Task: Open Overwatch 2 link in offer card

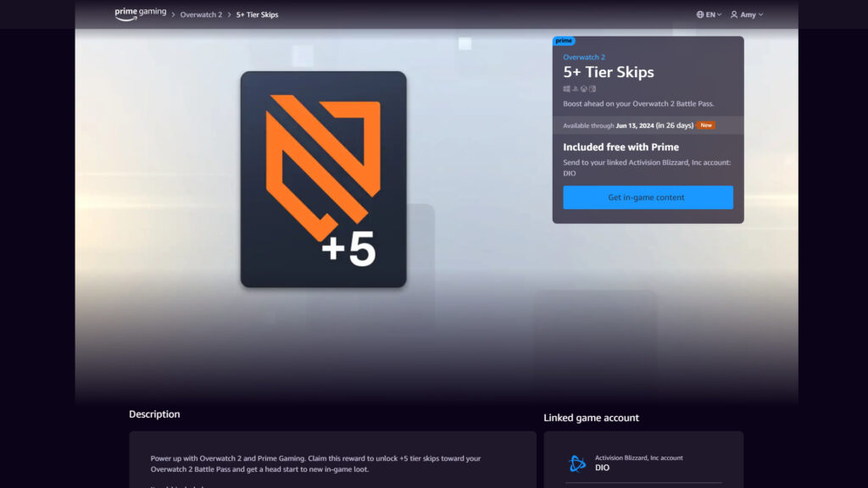Action: pos(584,57)
